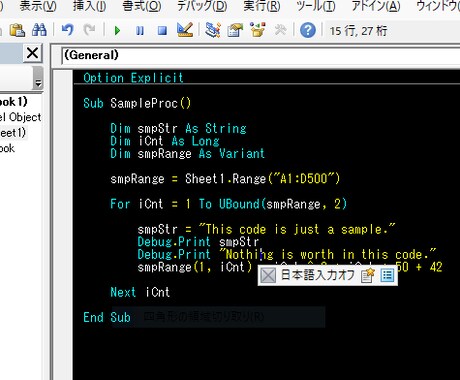Open the 実行(R) menu
This screenshot has height=380, width=460.
click(262, 6)
